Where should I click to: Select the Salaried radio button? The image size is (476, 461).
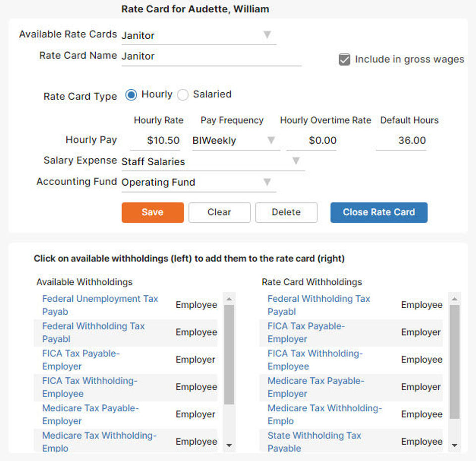point(183,95)
